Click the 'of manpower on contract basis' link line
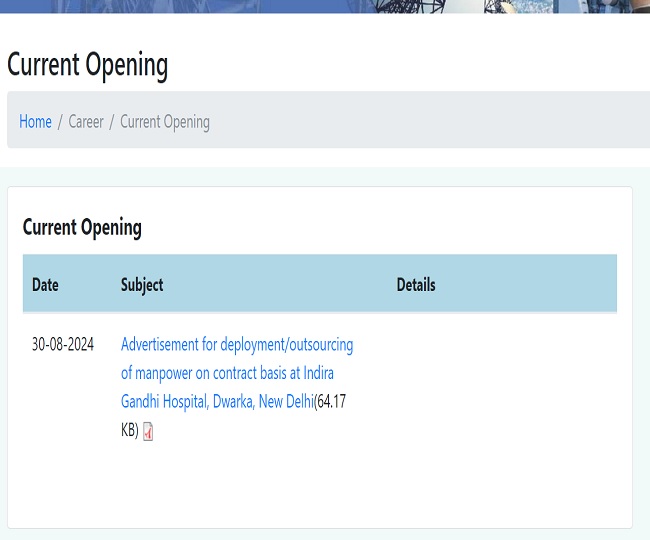The width and height of the screenshot is (650, 540). point(227,373)
